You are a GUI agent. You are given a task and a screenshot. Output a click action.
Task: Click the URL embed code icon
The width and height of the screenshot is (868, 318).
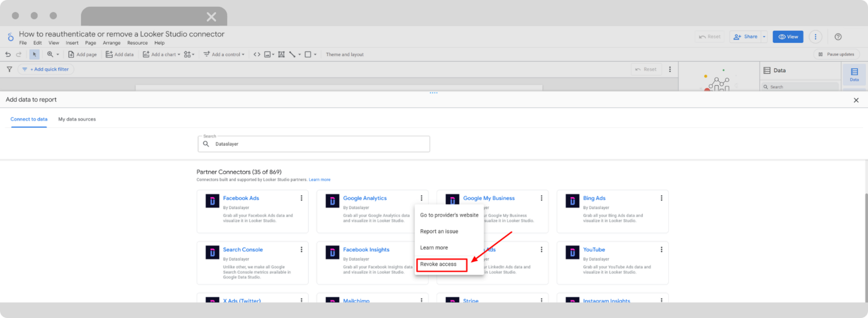click(257, 54)
